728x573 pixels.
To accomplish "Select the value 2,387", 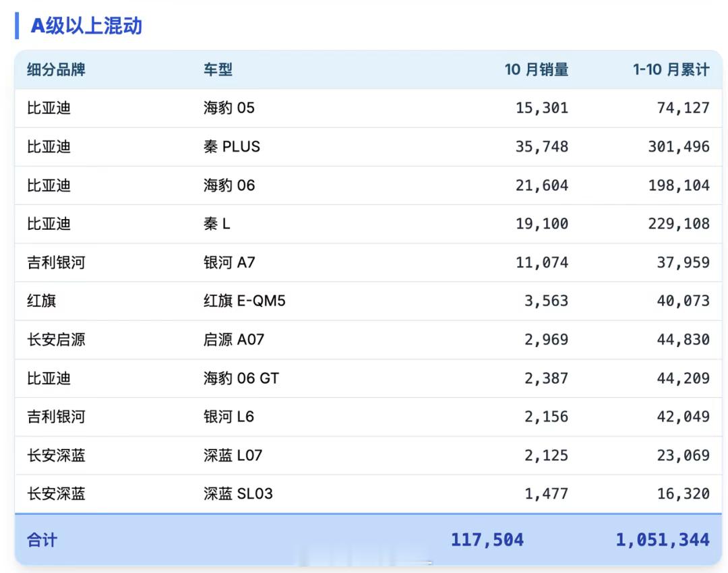I will tap(546, 378).
